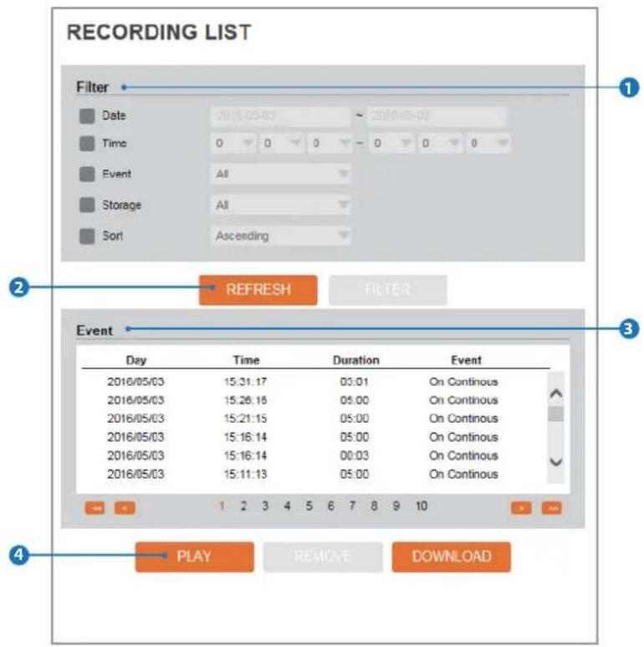
Task: Click the Event column header
Action: tap(466, 360)
